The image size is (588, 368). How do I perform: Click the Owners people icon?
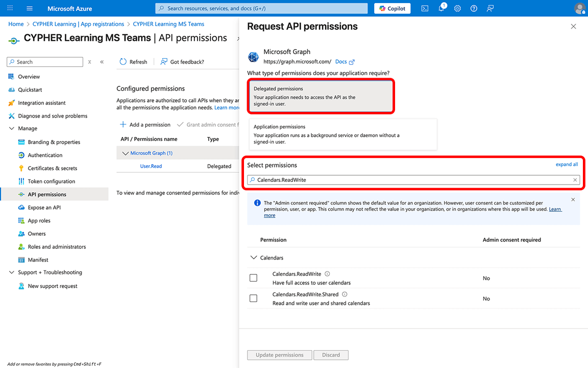coord(21,234)
